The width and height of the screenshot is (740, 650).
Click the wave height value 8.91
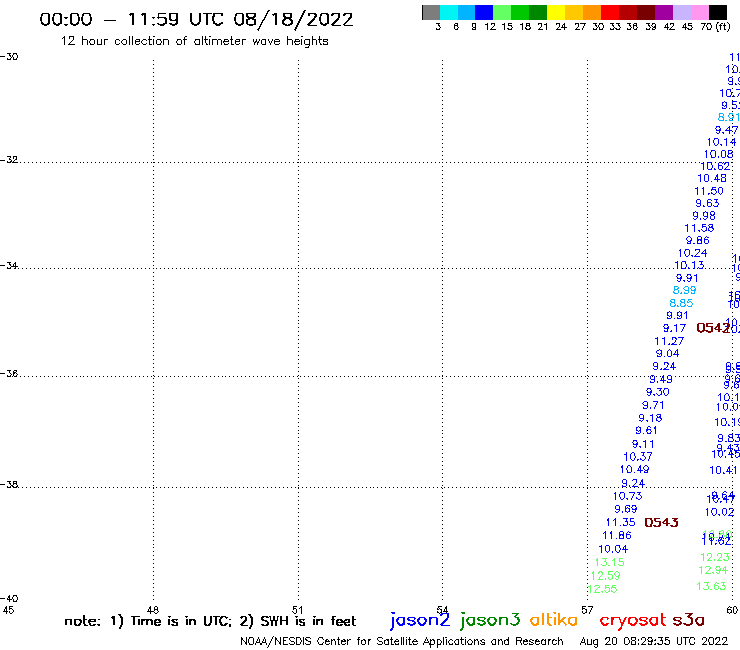(x=728, y=117)
